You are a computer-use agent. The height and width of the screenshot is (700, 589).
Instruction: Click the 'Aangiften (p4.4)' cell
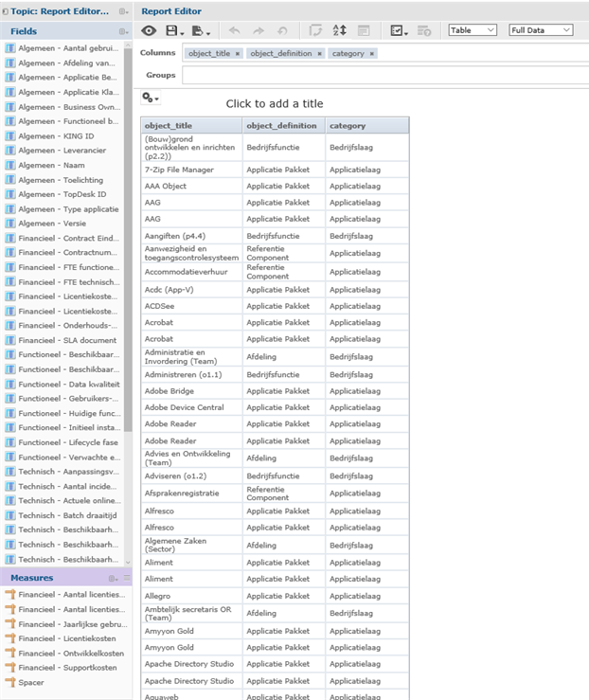click(x=191, y=236)
